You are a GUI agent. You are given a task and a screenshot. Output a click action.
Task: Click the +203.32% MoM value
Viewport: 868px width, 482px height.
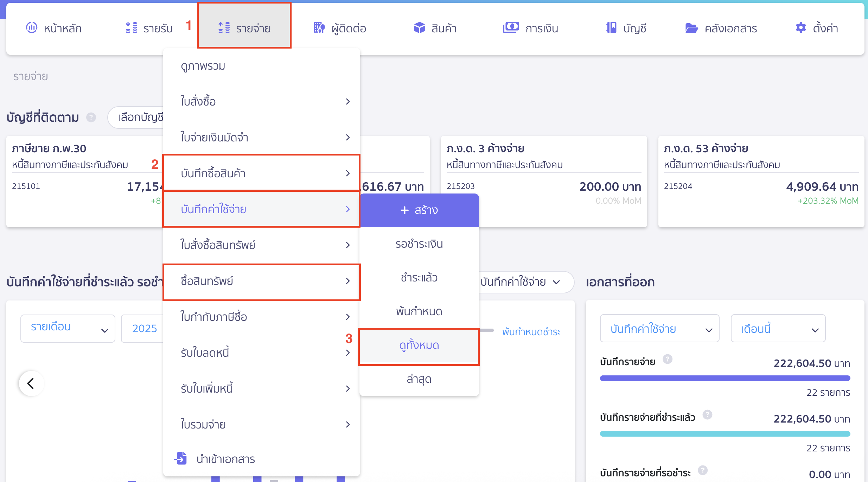coord(828,201)
